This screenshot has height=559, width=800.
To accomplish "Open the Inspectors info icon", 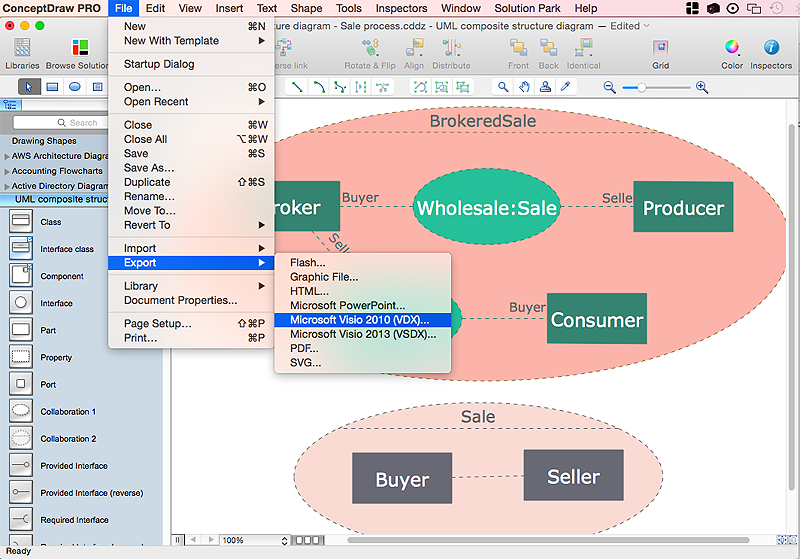I will click(x=771, y=47).
